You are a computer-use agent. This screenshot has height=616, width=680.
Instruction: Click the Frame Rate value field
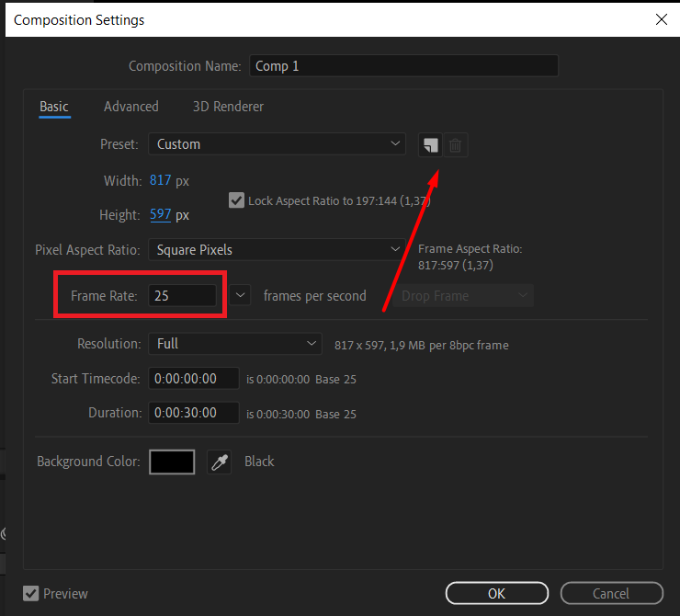click(x=182, y=295)
